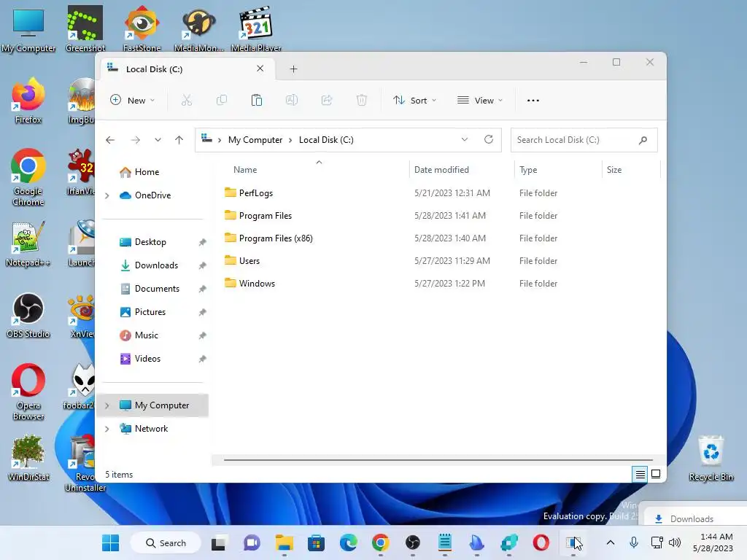The image size is (747, 560).
Task: Select the Google Chrome desktop icon
Action: tap(28, 177)
